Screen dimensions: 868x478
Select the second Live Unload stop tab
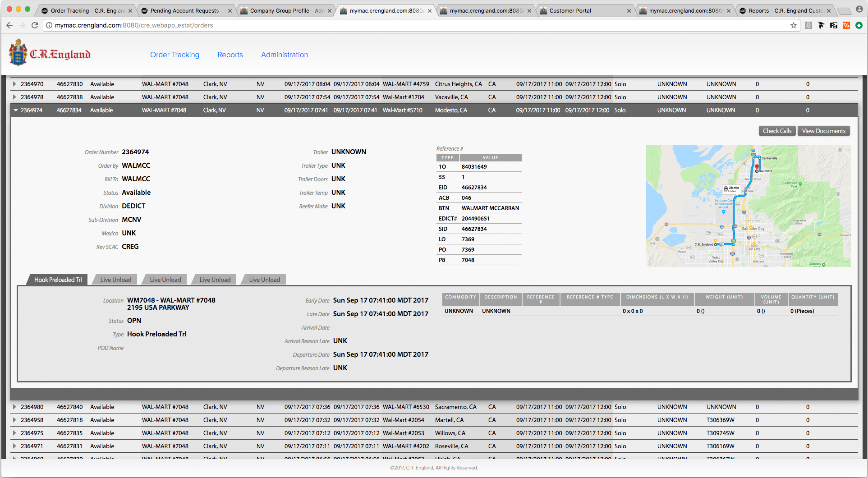click(165, 280)
